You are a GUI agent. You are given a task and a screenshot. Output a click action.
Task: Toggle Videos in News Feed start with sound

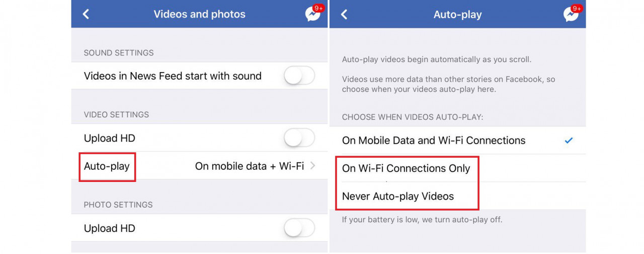click(x=299, y=76)
